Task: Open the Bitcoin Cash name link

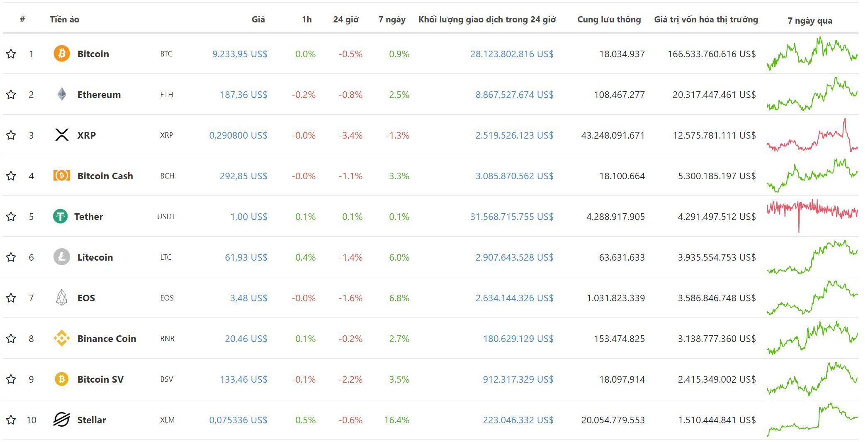Action: [105, 176]
